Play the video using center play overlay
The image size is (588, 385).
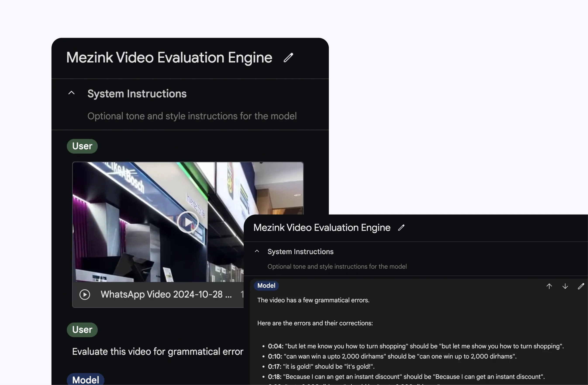(188, 222)
